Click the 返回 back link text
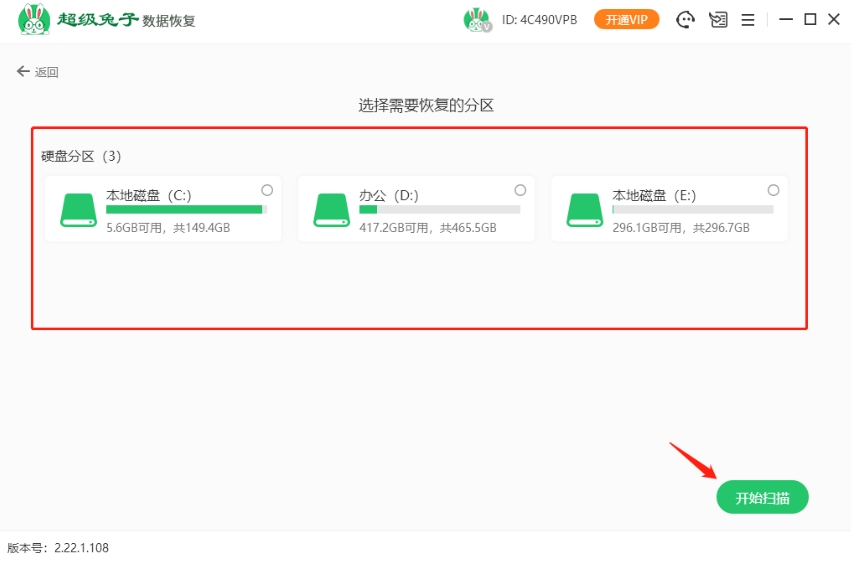 47,72
